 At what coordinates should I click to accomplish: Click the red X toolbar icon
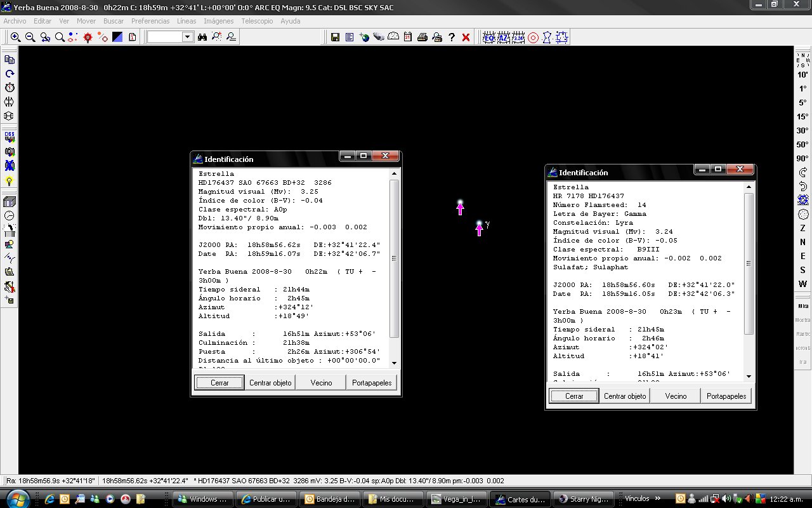pos(466,37)
